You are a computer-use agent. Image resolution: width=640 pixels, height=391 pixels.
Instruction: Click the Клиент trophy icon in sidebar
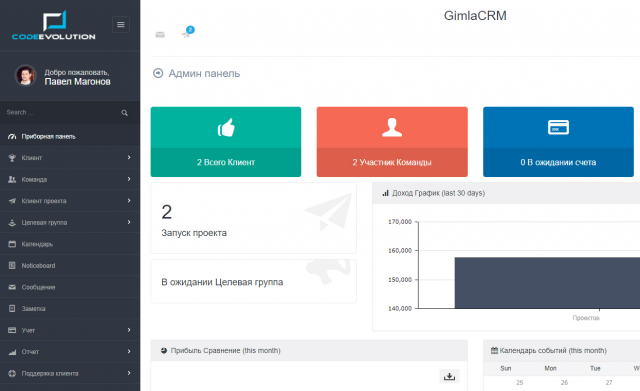pos(12,158)
